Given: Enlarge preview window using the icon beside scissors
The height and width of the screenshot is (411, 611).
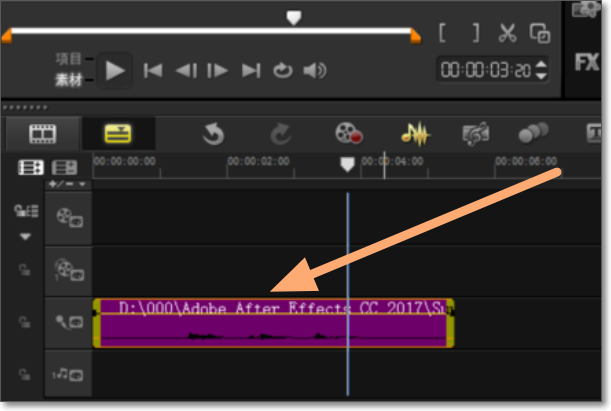Looking at the screenshot, I should tap(540, 32).
